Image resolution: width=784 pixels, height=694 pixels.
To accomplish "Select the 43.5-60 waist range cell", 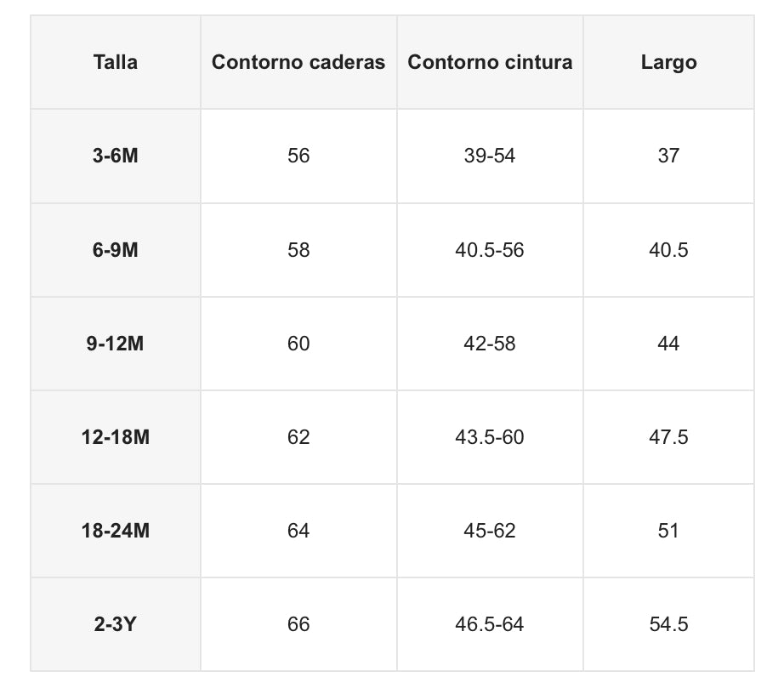I will point(490,437).
